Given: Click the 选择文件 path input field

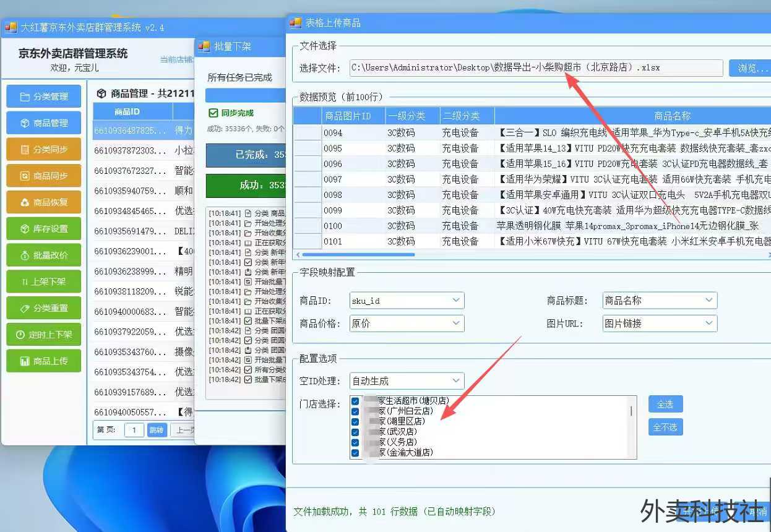Looking at the screenshot, I should tap(536, 67).
